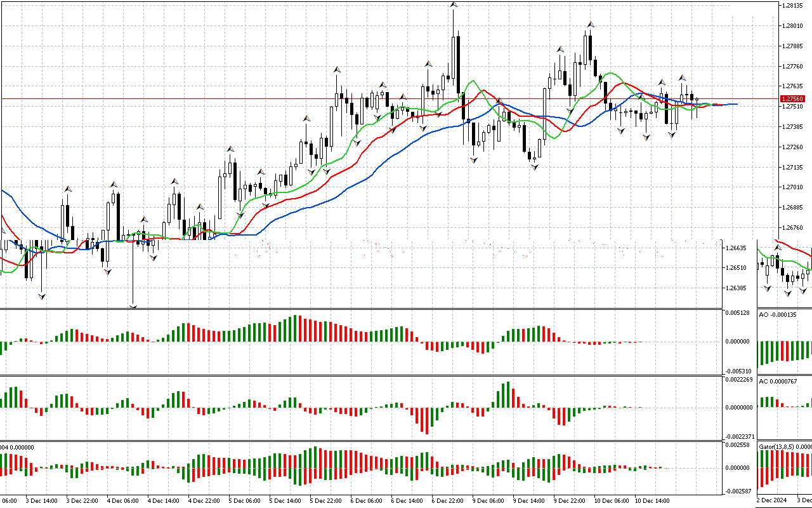Select the '6 Dec 14:00' time label

point(407,501)
